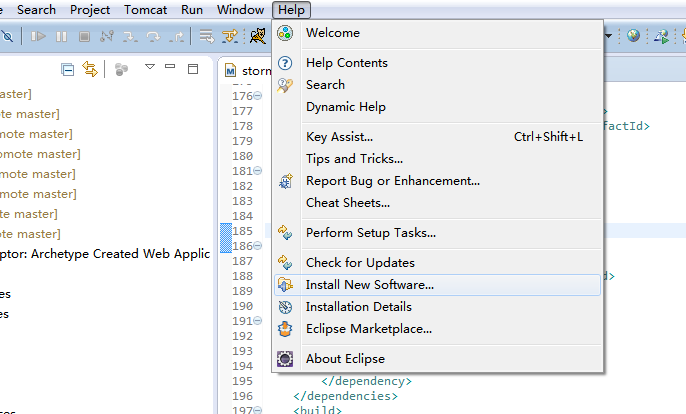Click the About Eclipse logo icon
This screenshot has height=414, width=686.
pos(285,359)
